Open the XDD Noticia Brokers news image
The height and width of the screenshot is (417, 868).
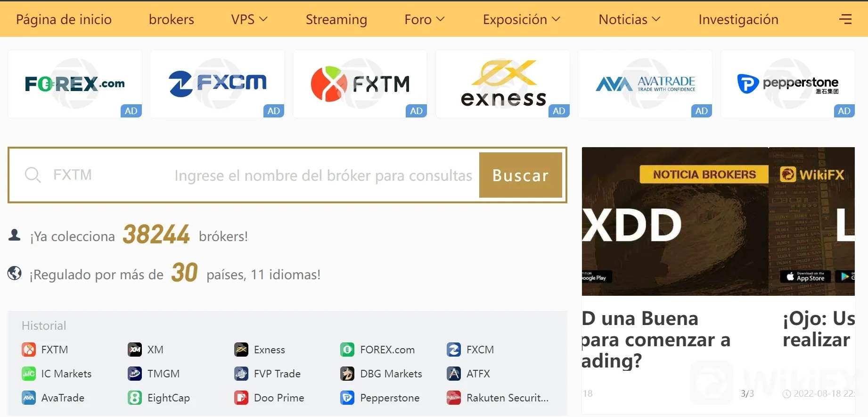coord(675,222)
